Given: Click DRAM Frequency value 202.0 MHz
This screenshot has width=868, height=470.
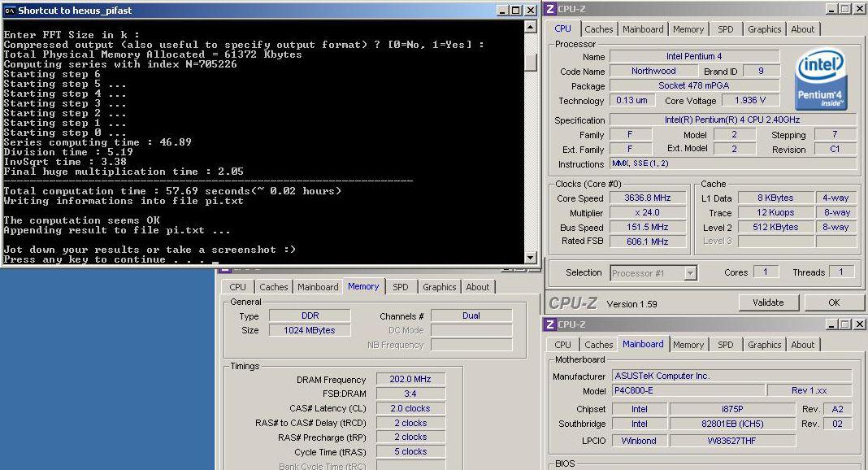Looking at the screenshot, I should point(410,379).
